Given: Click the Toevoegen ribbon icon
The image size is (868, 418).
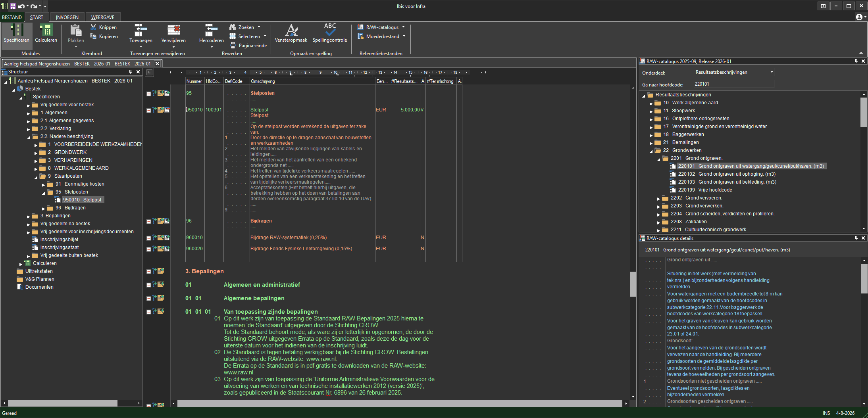Looking at the screenshot, I should point(141,30).
